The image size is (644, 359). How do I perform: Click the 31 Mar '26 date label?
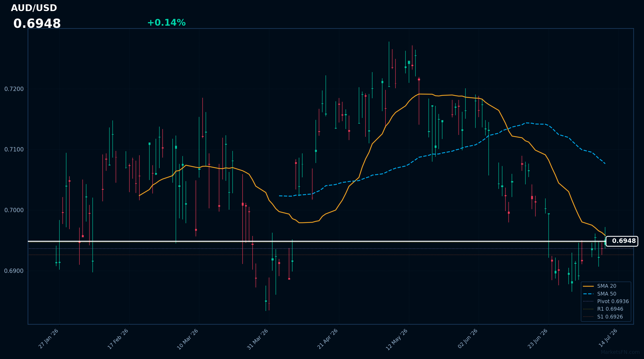click(x=258, y=339)
